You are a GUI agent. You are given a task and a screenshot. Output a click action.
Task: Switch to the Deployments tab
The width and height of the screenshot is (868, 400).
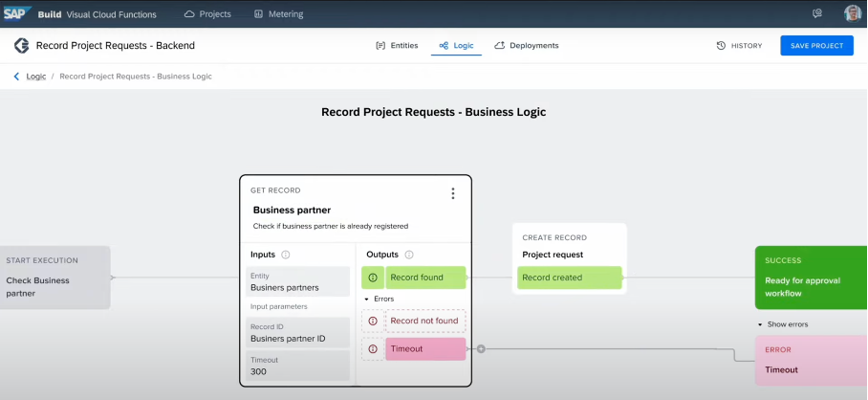click(527, 46)
